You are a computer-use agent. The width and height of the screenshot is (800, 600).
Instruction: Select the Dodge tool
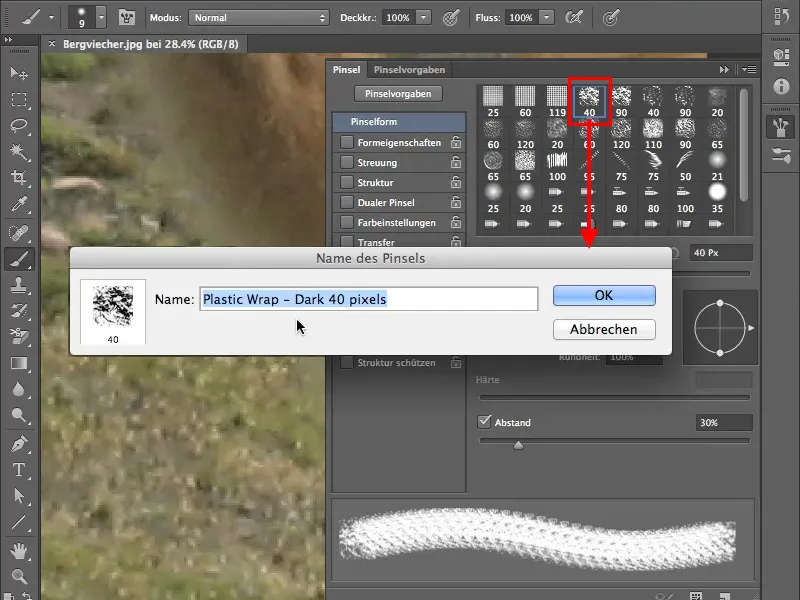coord(19,415)
